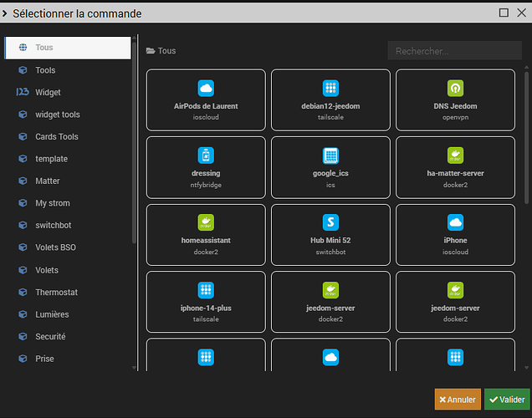Click the dressing ntfybridge icon
This screenshot has width=532, height=418.
pos(206,155)
